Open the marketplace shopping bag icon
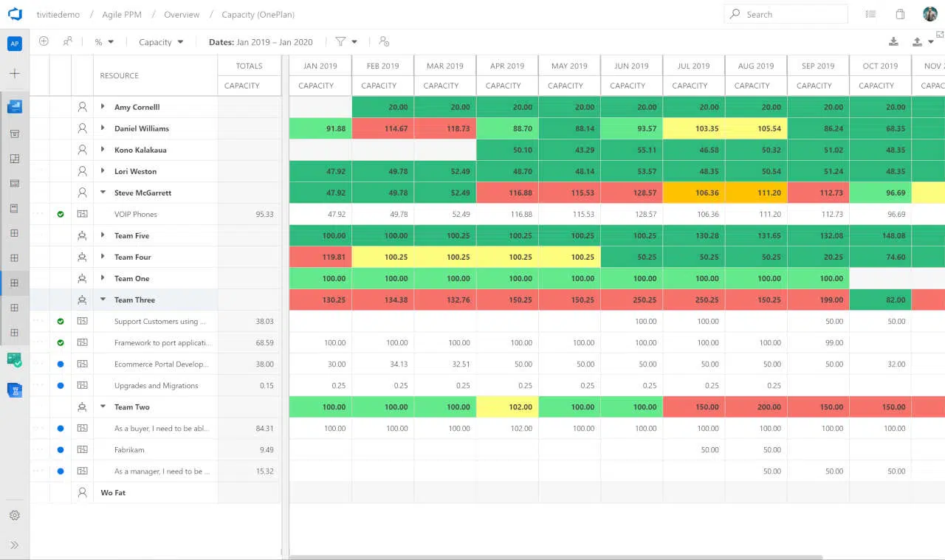Screen dimensions: 945x560 (x=900, y=14)
